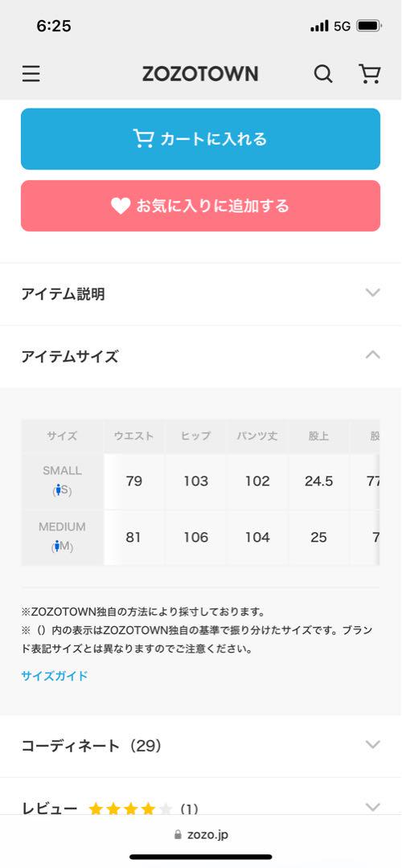Screen dimensions: 402x868
Task: Tap お気に入りに追加する favorite button
Action: (x=200, y=206)
